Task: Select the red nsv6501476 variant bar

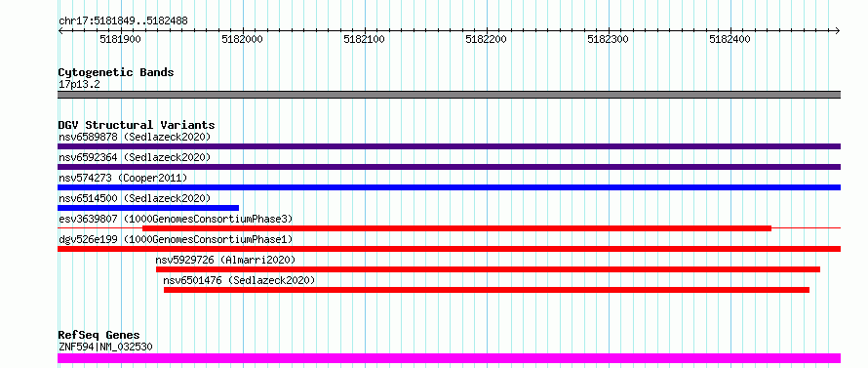Action: click(487, 290)
